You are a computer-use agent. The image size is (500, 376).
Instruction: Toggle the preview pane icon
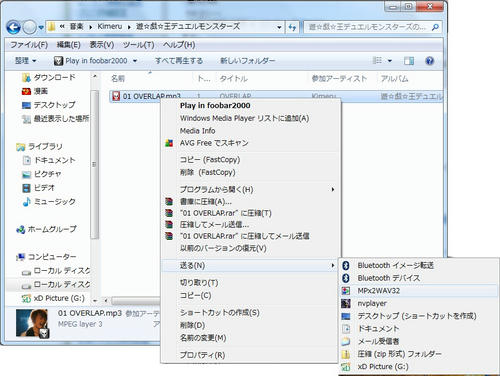coord(409,61)
